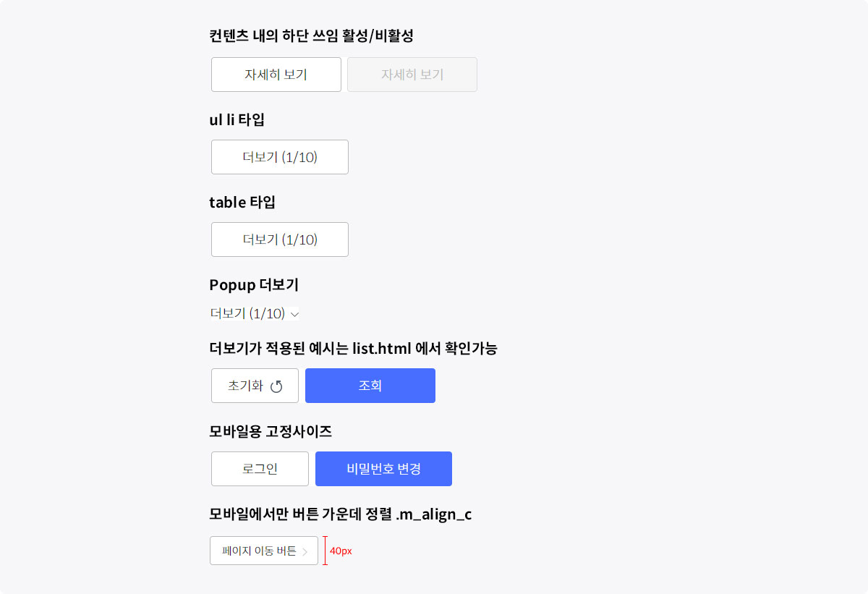Click the 페이지 이동 버튼 label text
The width and height of the screenshot is (868, 594).
259,551
